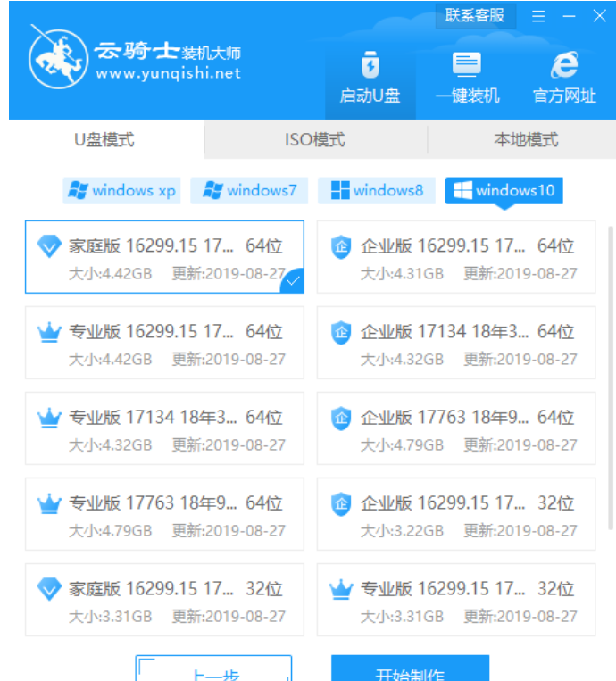Click the 联系客服 button
The image size is (616, 681).
point(475,16)
